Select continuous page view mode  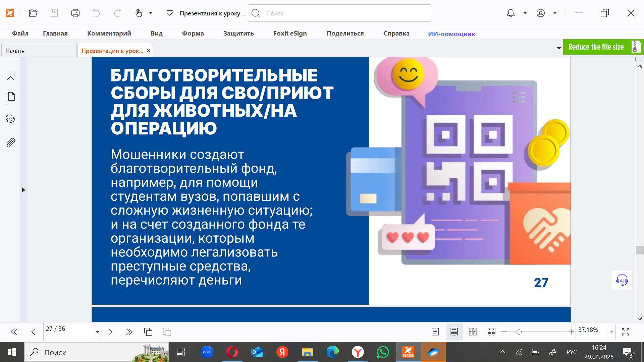tap(454, 332)
